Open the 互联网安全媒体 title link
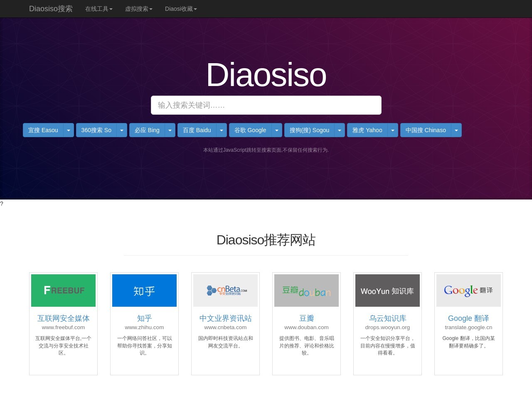This screenshot has width=532, height=399. [63, 318]
